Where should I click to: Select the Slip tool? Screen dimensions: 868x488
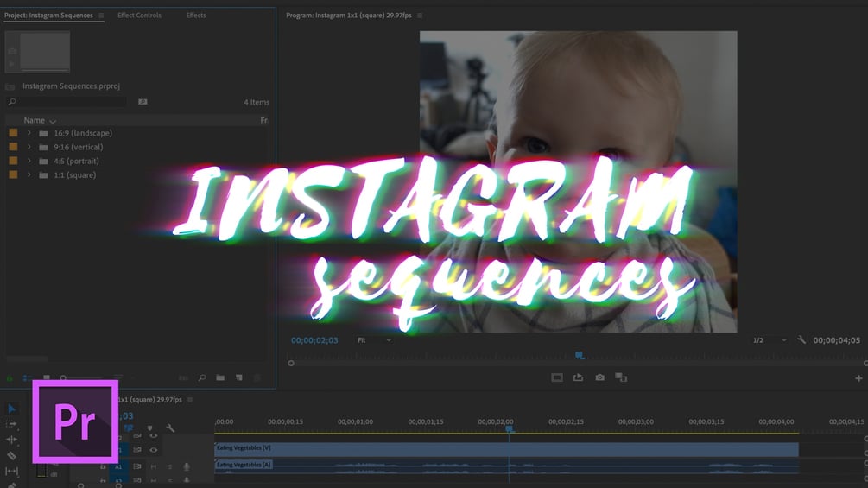(11, 472)
